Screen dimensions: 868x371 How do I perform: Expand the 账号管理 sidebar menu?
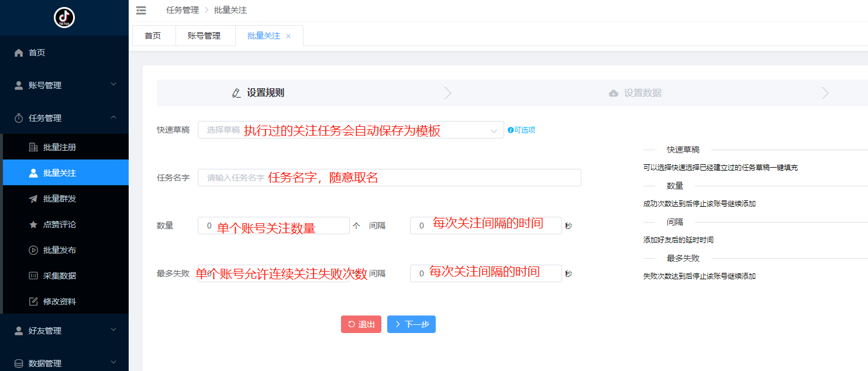click(64, 85)
